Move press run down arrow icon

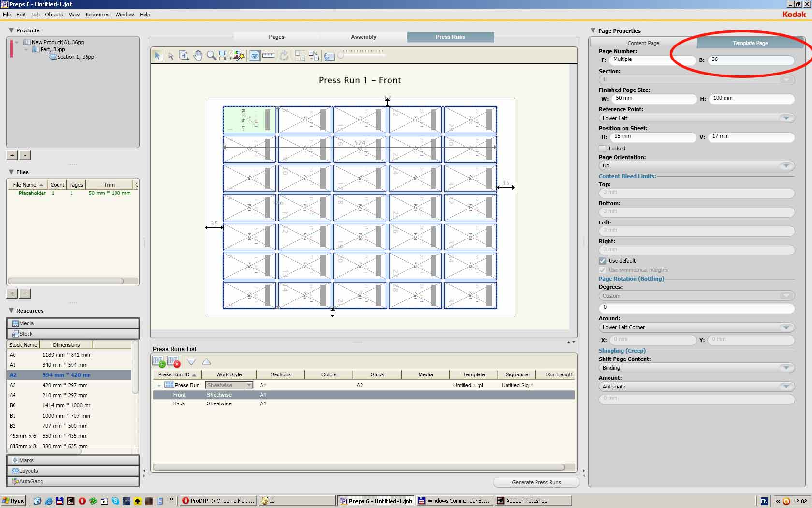coord(191,362)
